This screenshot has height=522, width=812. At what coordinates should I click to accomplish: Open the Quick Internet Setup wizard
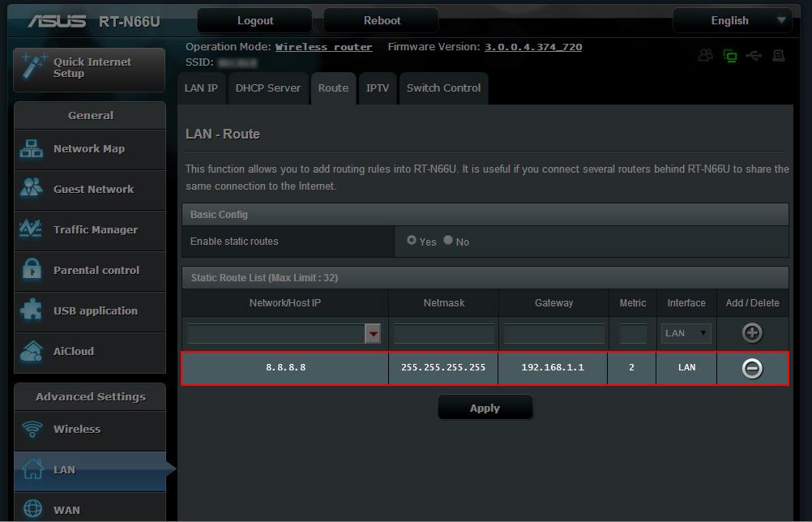[89, 70]
